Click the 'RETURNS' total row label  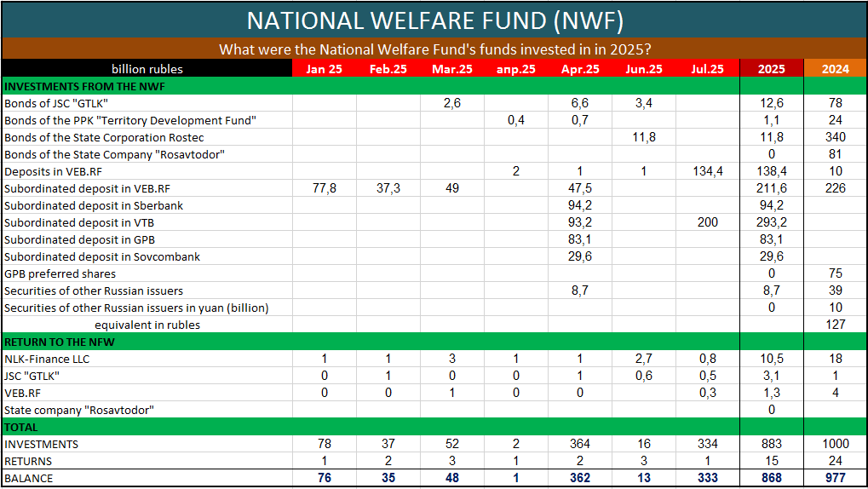coord(28,461)
